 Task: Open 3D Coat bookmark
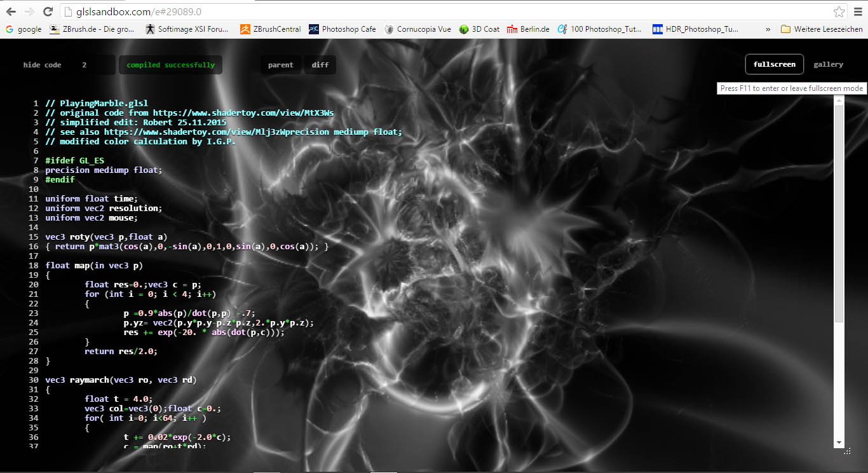[479, 29]
